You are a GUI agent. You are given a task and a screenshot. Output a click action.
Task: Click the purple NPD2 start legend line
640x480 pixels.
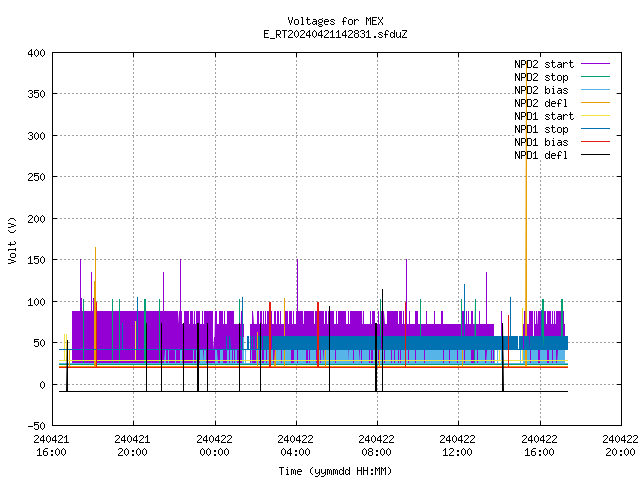(x=595, y=64)
